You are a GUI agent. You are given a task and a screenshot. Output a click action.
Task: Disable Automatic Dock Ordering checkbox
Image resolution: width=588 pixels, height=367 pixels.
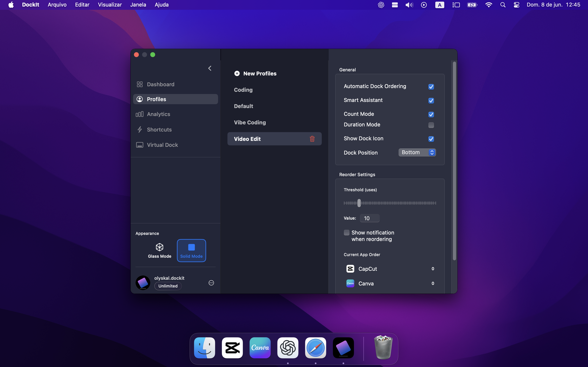click(x=431, y=87)
